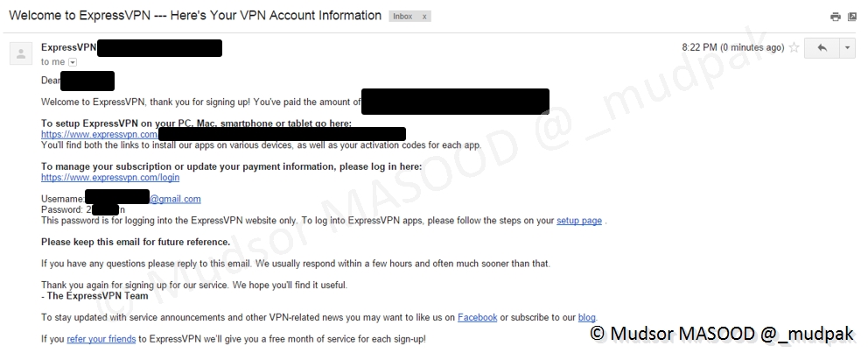Viewport: 868px width, 353px height.
Task: Click the gmail.com username email link
Action: pos(175,199)
